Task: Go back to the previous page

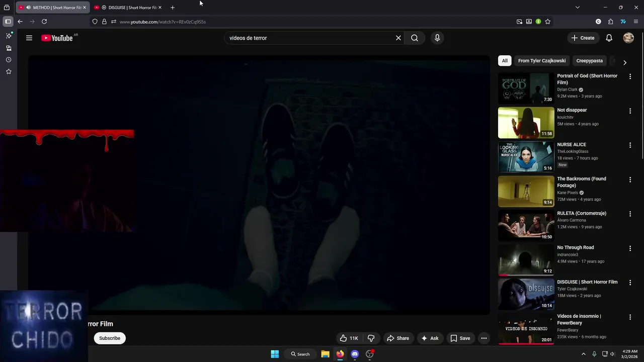Action: click(20, 22)
